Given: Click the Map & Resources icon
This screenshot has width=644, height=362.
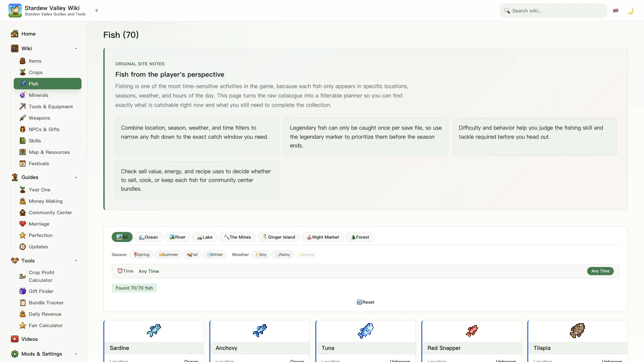Looking at the screenshot, I should [22, 152].
